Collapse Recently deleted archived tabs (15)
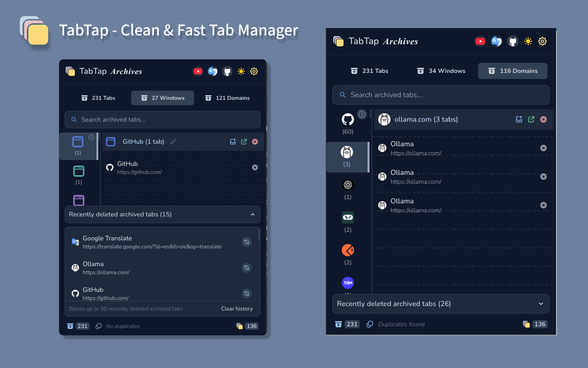 (252, 214)
